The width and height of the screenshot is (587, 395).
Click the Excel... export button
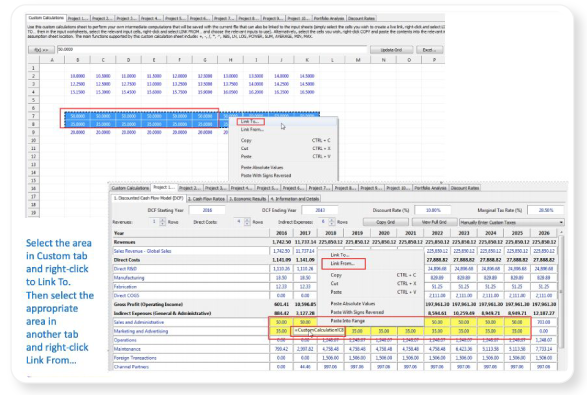(429, 50)
